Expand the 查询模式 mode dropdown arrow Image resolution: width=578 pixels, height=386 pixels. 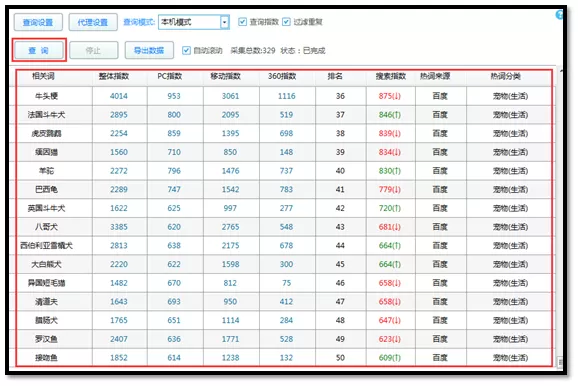coord(224,22)
